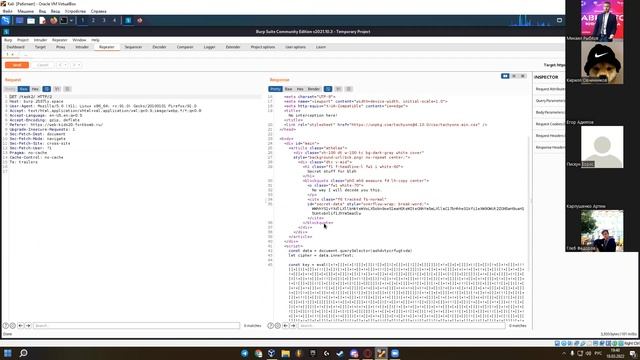
Task: Switch to Kali workspace 1
Action: coord(82,20)
